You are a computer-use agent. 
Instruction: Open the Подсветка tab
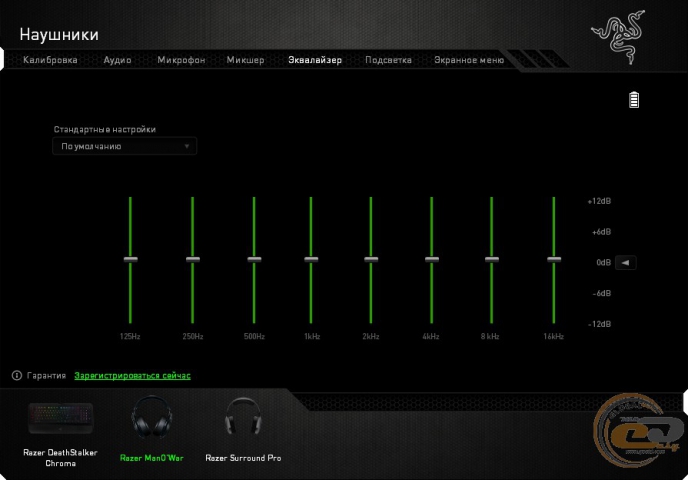point(388,60)
